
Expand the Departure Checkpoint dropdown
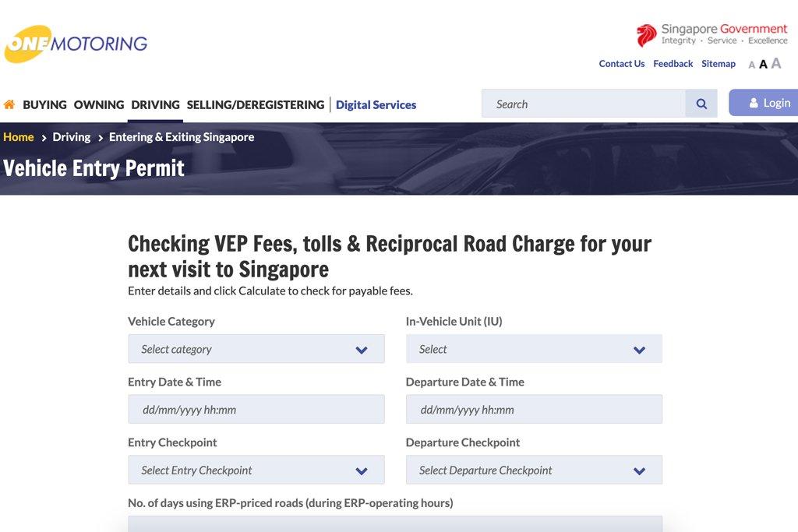click(534, 470)
